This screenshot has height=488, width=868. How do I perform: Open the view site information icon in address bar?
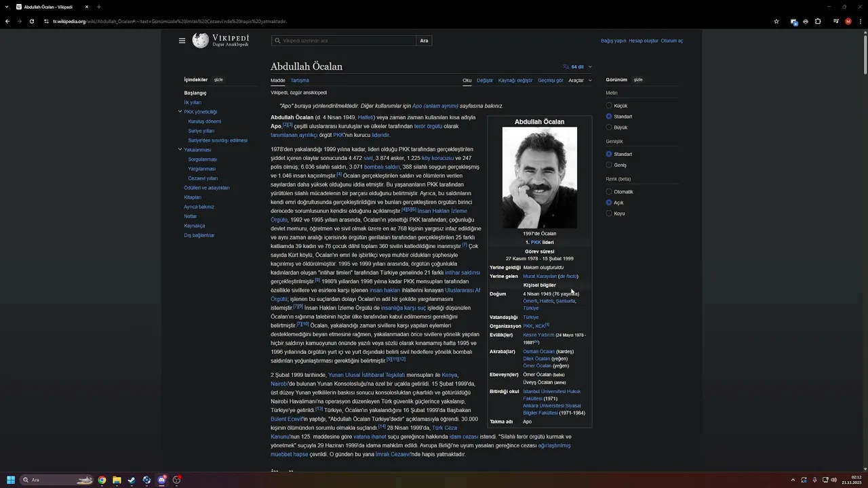coord(46,21)
